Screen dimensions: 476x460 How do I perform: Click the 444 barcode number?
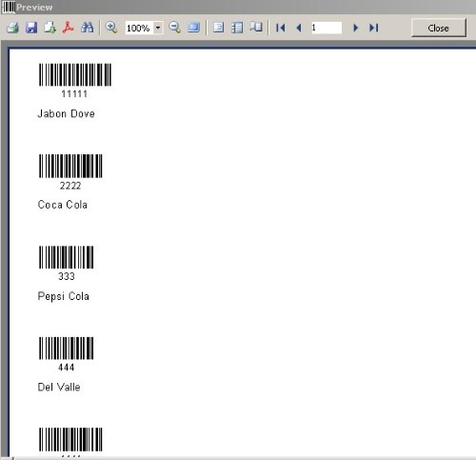tap(67, 368)
